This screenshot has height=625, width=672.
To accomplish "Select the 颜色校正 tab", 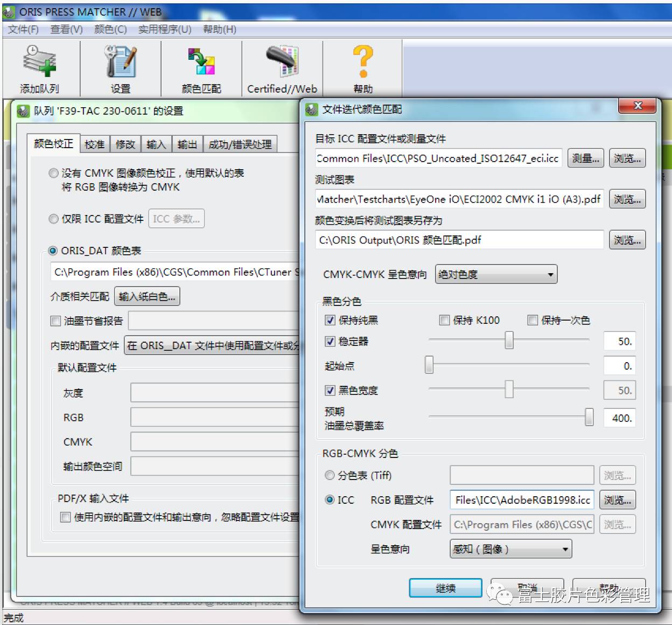I will pos(53,143).
